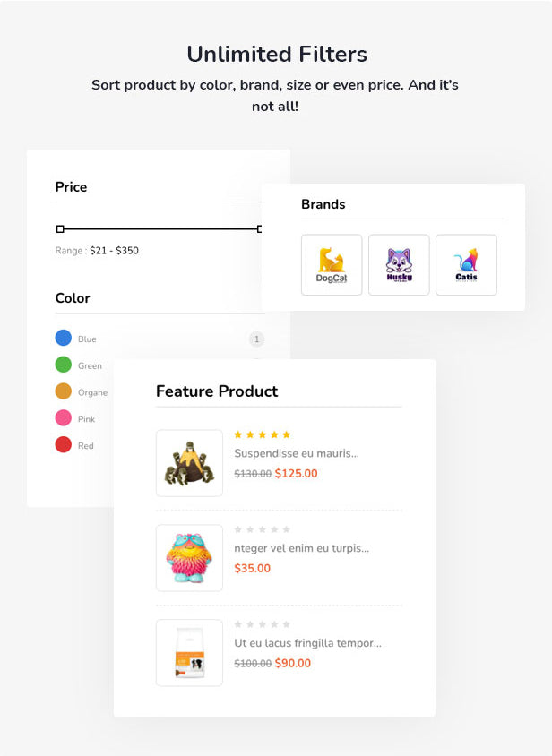This screenshot has width=552, height=756.
Task: Open the colorful monster toy thumbnail
Action: (x=189, y=558)
